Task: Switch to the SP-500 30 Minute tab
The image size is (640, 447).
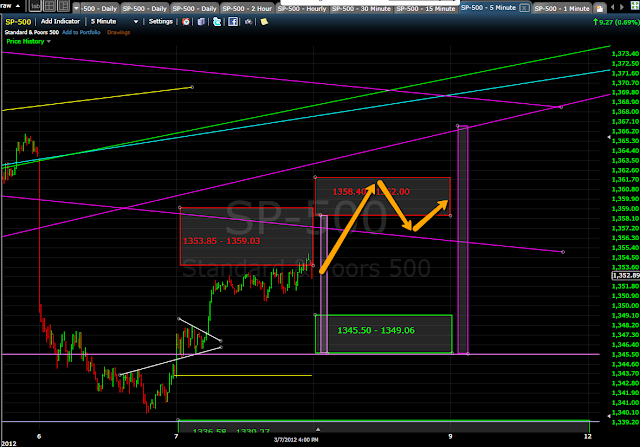Action: (361, 9)
